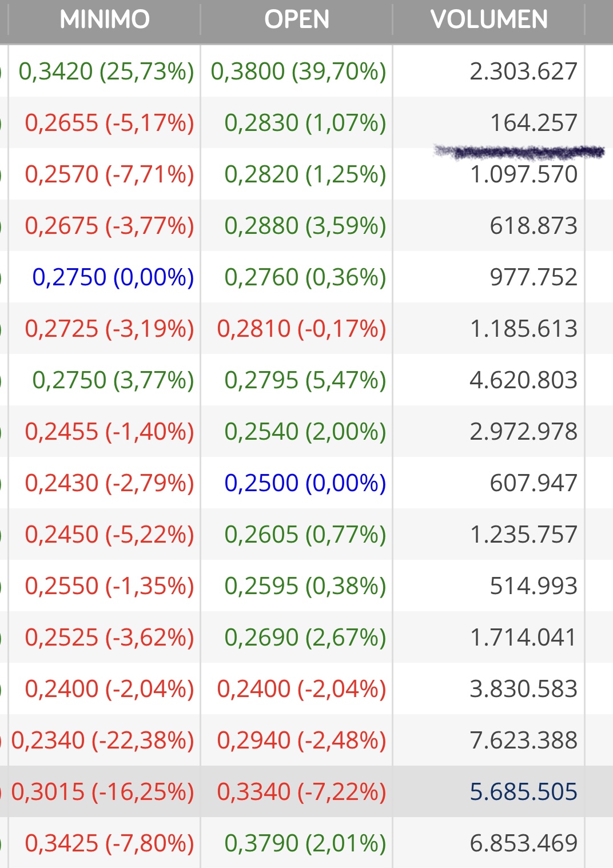Sort by the MINIMO column header

coord(105,19)
